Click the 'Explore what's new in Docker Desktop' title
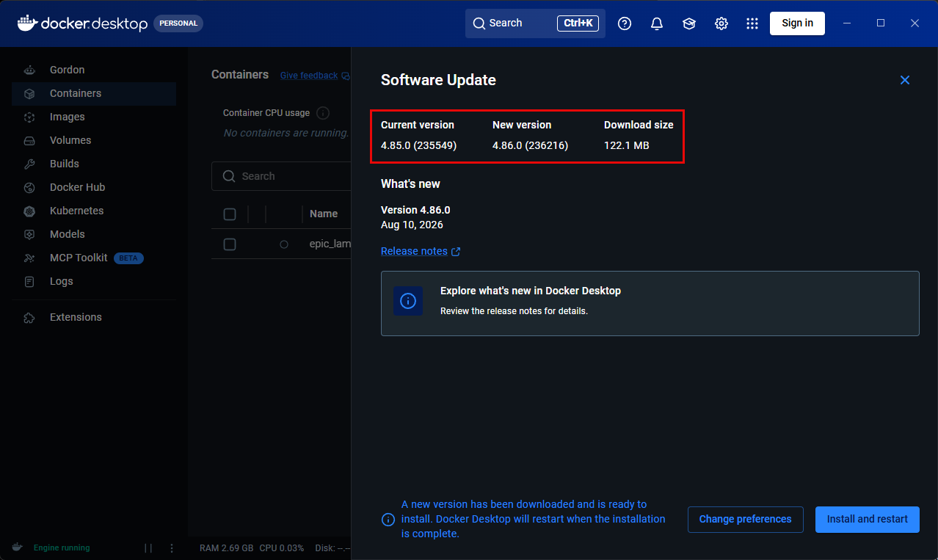Viewport: 938px width, 560px height. pyautogui.click(x=531, y=291)
